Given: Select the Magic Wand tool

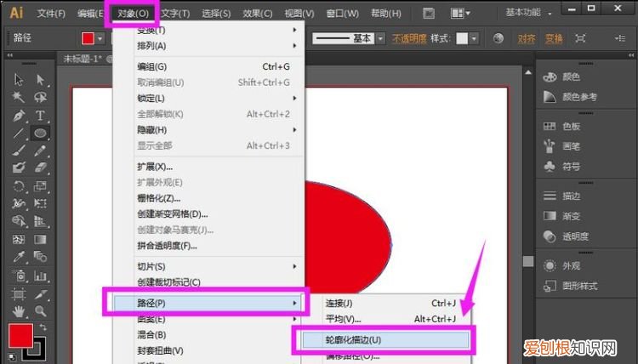Looking at the screenshot, I should [19, 97].
